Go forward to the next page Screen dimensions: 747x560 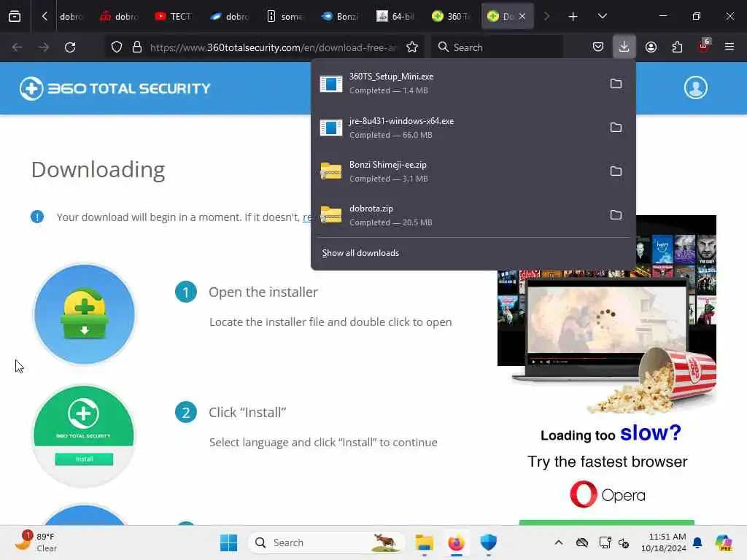43,47
